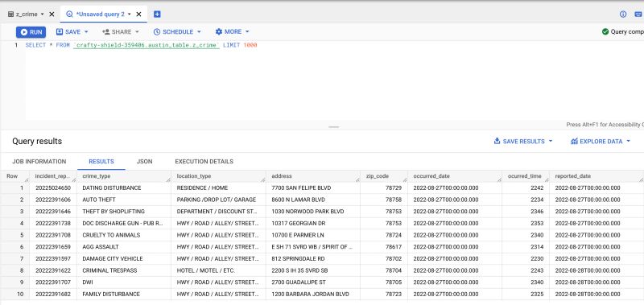
Task: Click the ocurred_time column header
Action: point(526,176)
